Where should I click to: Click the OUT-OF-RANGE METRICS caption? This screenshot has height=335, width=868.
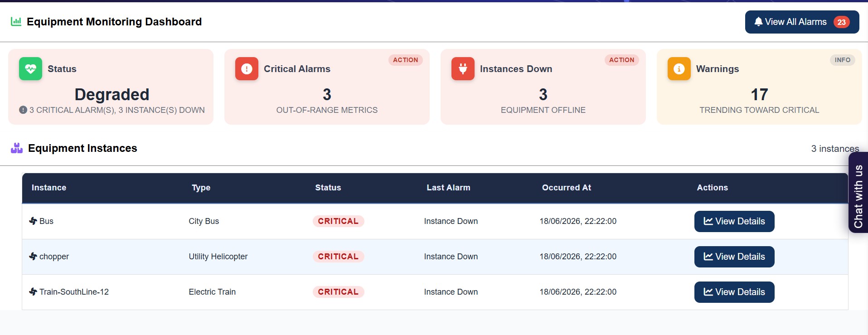point(327,110)
